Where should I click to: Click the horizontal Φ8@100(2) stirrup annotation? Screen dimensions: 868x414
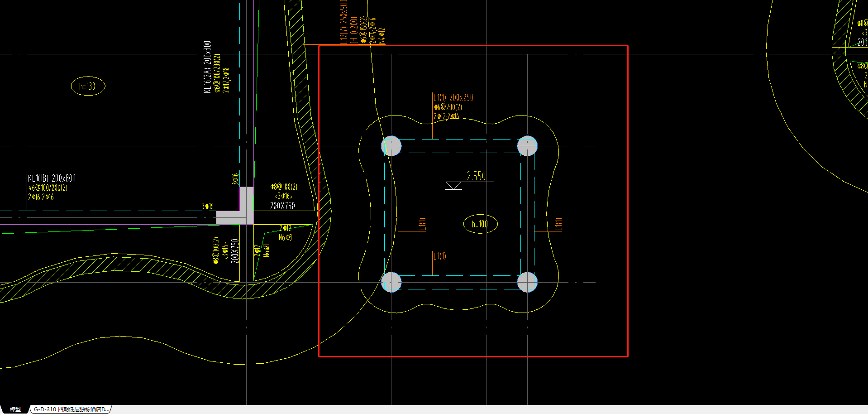(284, 187)
